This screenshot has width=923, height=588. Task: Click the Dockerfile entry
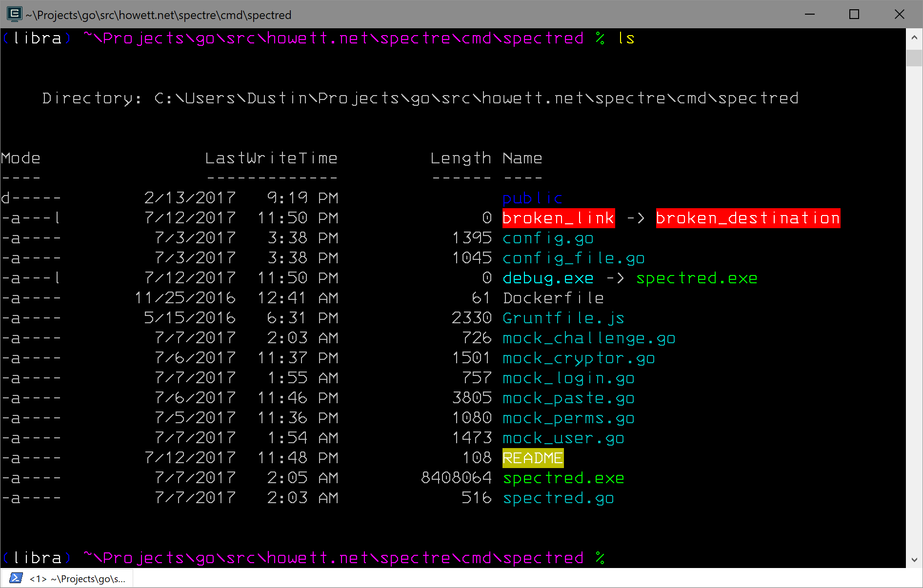pos(554,298)
